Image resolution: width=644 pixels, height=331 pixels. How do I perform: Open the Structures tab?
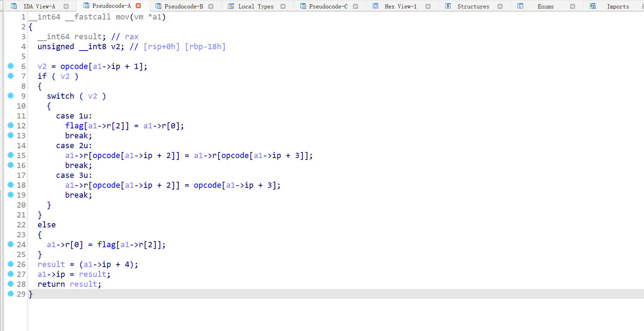tap(473, 6)
